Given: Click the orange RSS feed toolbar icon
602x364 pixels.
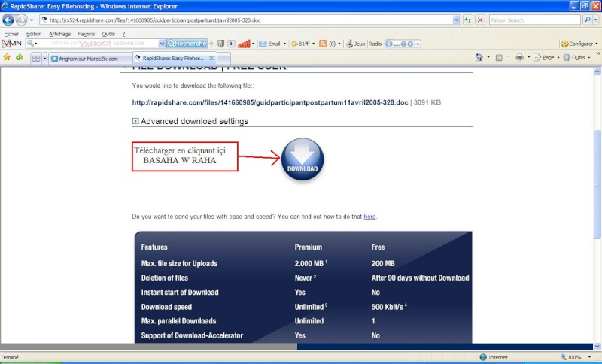Looking at the screenshot, I should (323, 44).
